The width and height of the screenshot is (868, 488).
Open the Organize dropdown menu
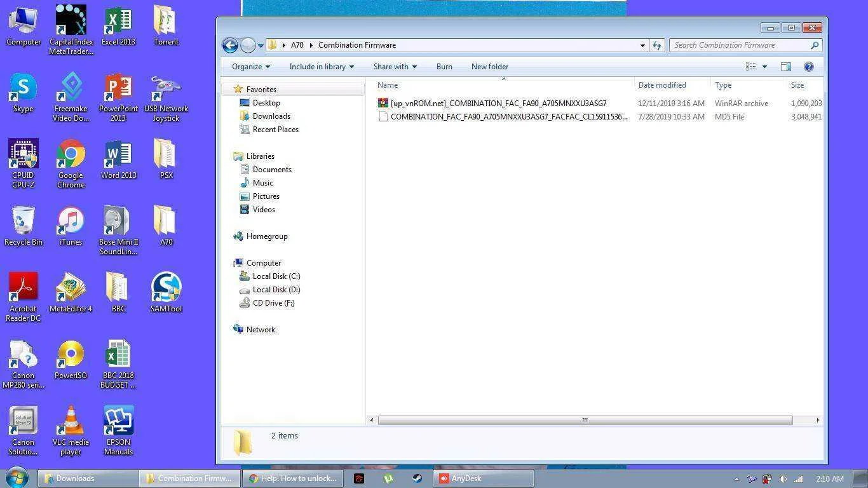click(251, 67)
